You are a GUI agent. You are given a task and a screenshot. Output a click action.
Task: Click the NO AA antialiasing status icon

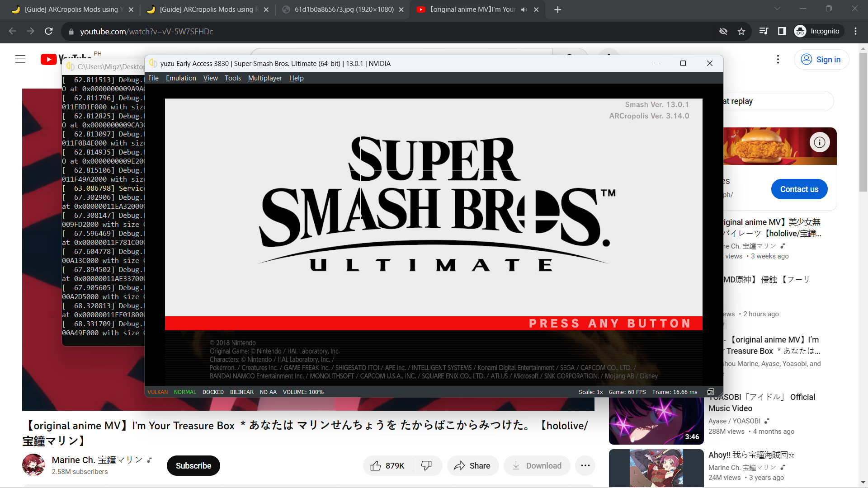pyautogui.click(x=267, y=391)
